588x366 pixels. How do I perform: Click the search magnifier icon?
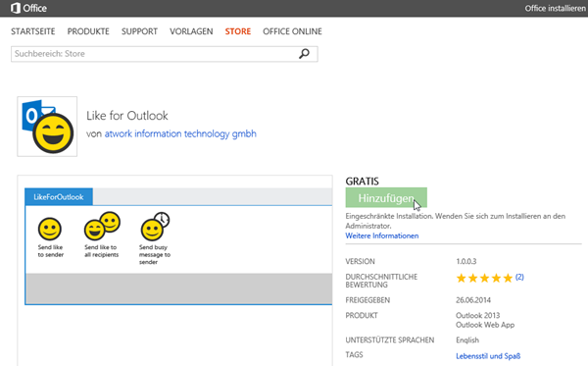point(304,54)
